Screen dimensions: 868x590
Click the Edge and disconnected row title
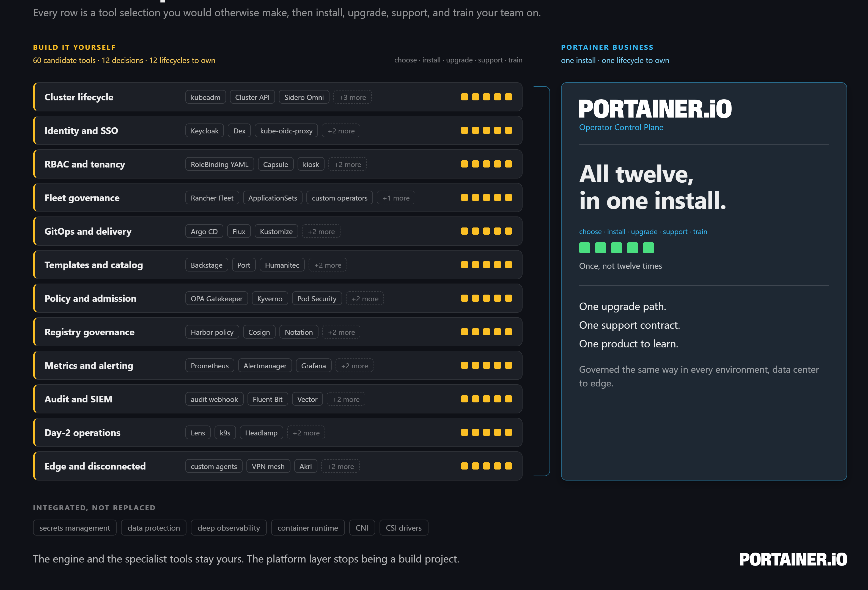coord(95,466)
